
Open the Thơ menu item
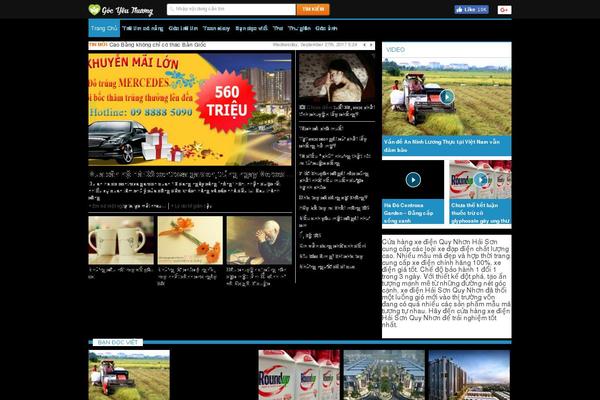[x=278, y=29]
